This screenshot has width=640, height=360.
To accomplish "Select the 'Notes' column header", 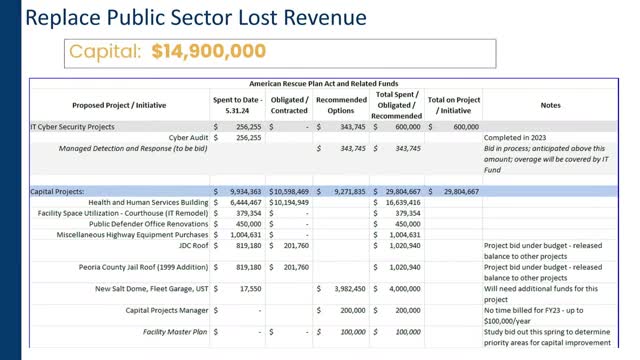I will point(550,105).
